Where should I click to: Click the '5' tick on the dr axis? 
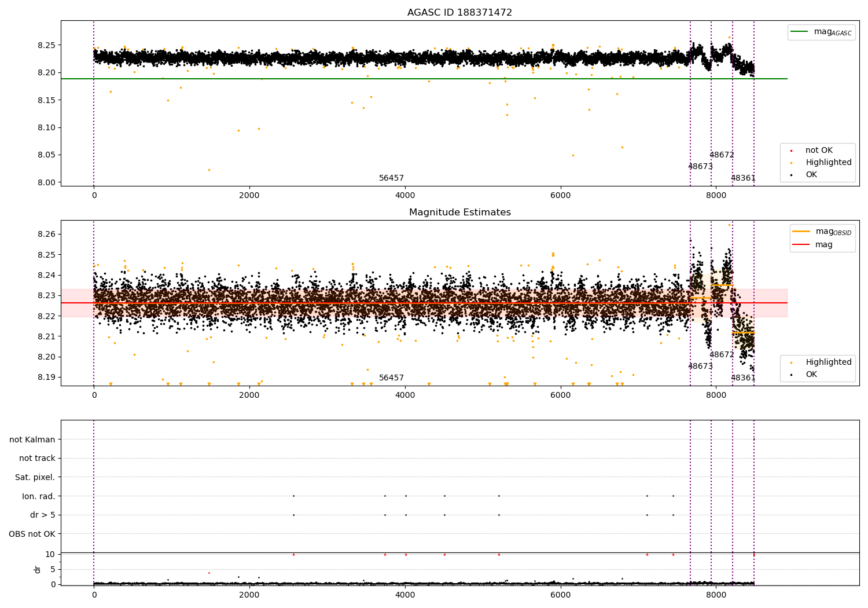53,569
